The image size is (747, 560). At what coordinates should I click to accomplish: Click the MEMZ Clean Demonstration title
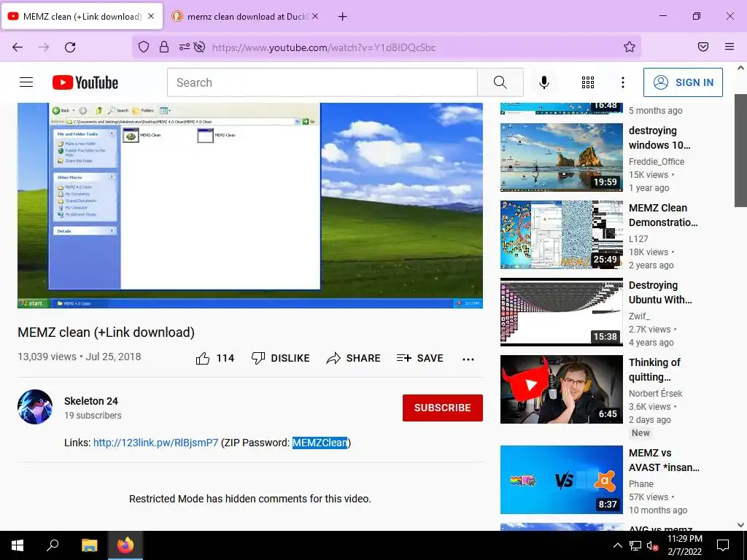click(x=663, y=215)
